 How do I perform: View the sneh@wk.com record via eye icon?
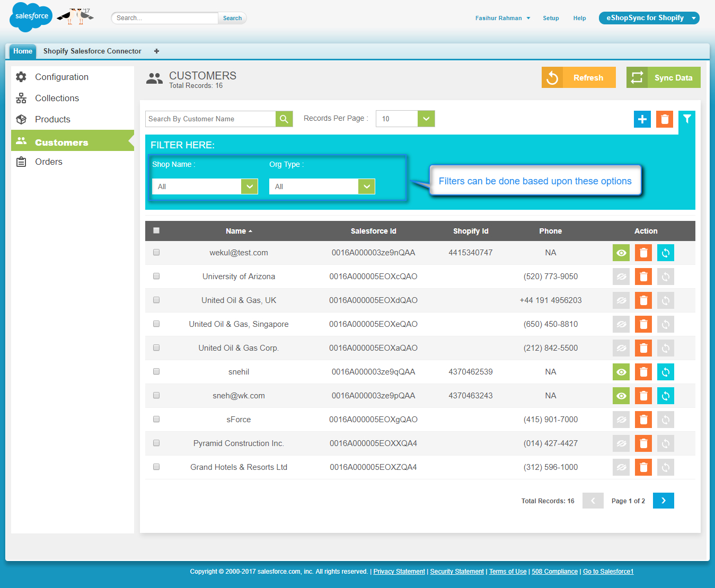[621, 396]
